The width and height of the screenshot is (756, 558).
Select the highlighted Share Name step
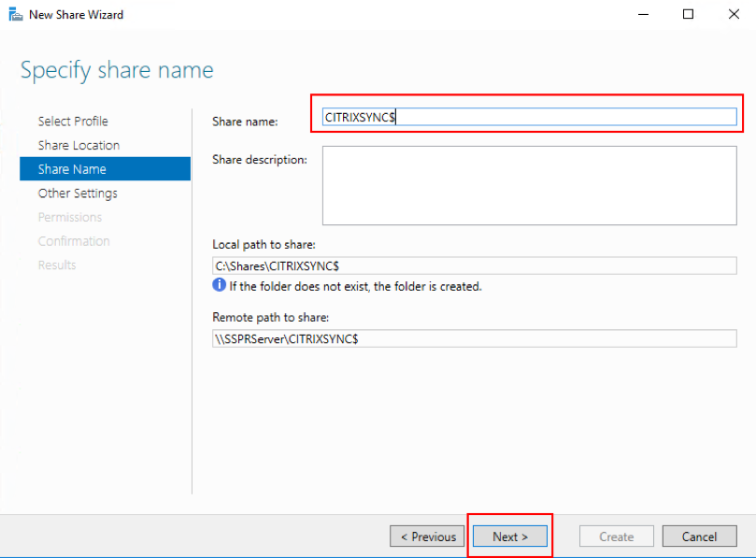pos(72,169)
